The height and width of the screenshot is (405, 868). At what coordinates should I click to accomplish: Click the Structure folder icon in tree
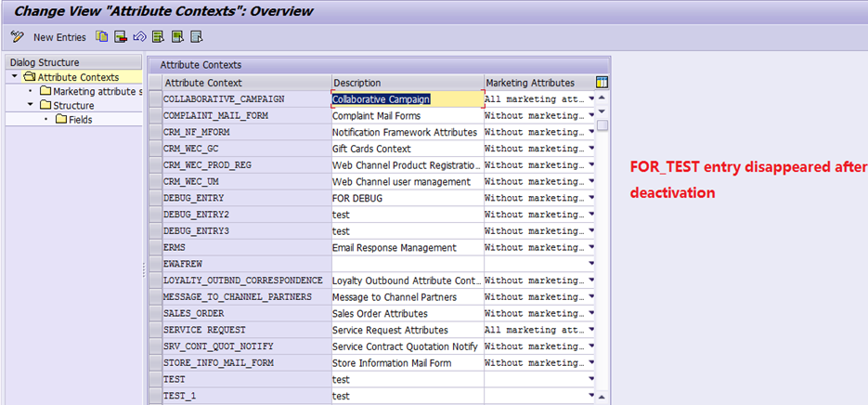tap(45, 105)
